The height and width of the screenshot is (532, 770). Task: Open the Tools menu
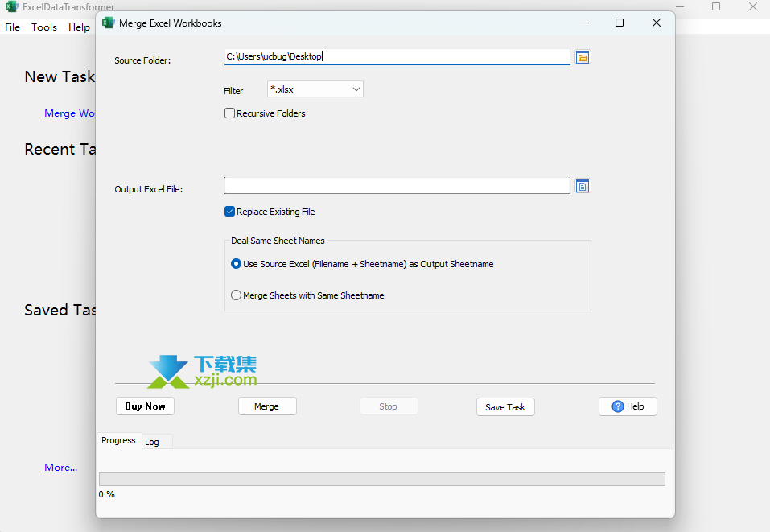[44, 27]
